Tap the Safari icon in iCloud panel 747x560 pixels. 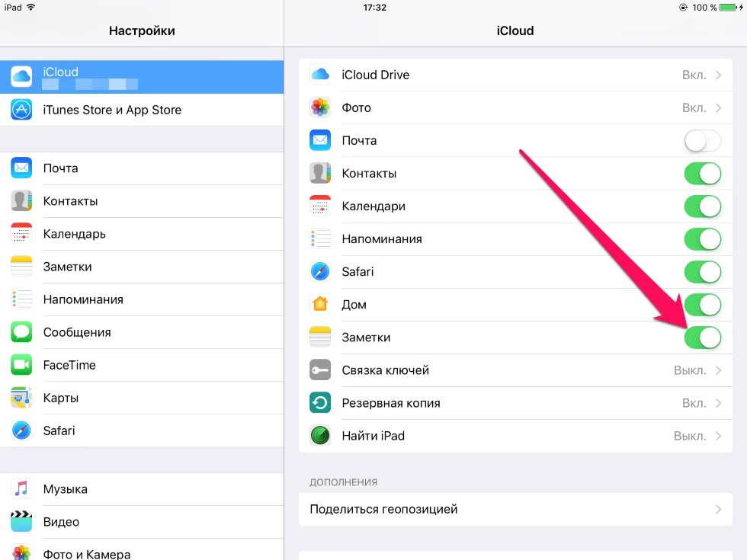point(320,272)
